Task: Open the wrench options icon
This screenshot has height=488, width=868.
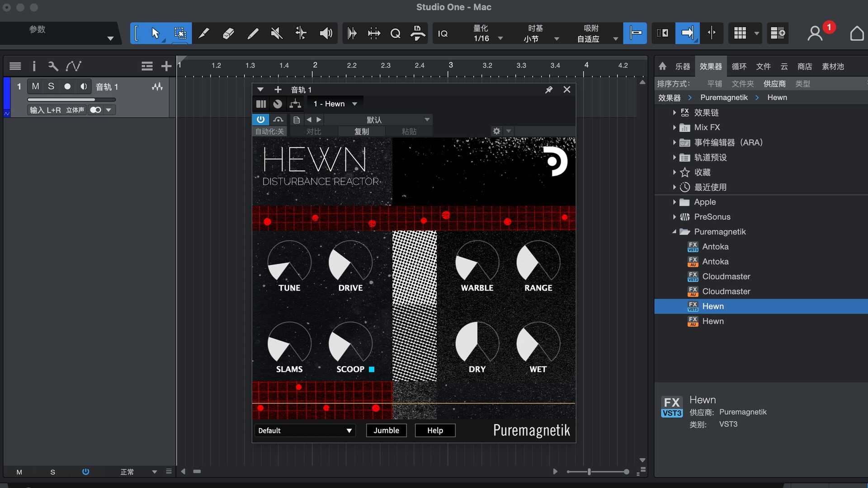Action: 53,66
